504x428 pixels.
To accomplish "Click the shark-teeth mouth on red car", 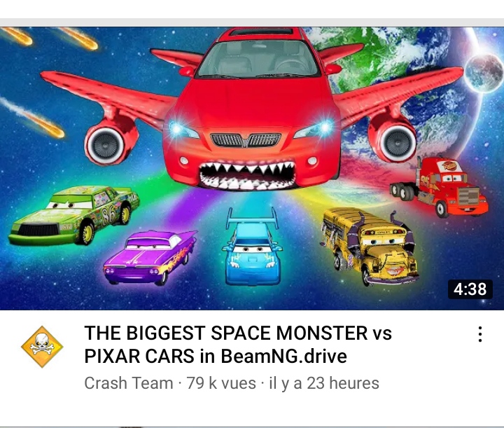I will (246, 175).
